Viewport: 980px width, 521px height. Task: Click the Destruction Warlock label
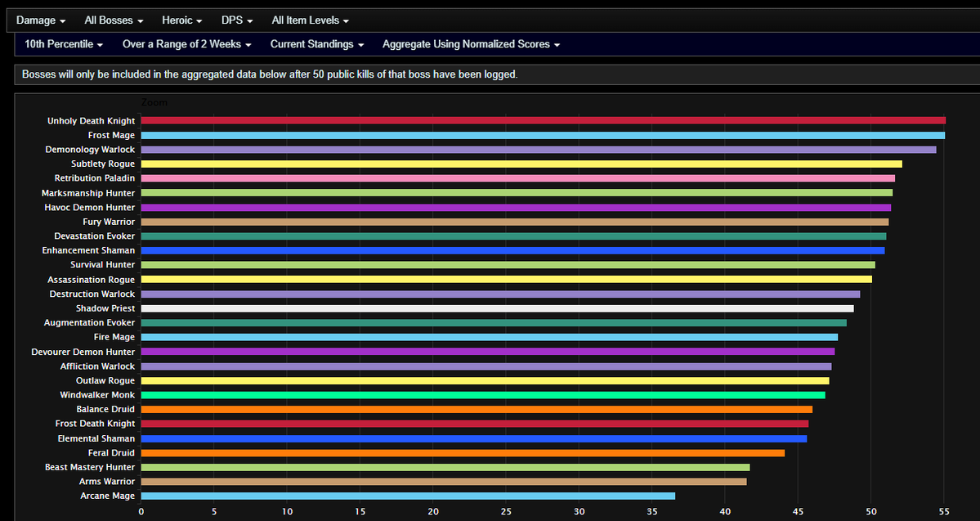(x=92, y=294)
